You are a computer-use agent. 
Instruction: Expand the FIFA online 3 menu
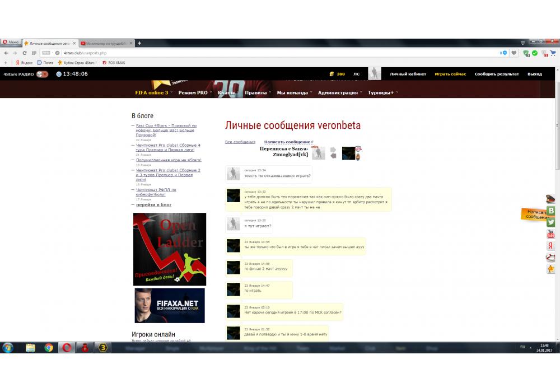(153, 92)
